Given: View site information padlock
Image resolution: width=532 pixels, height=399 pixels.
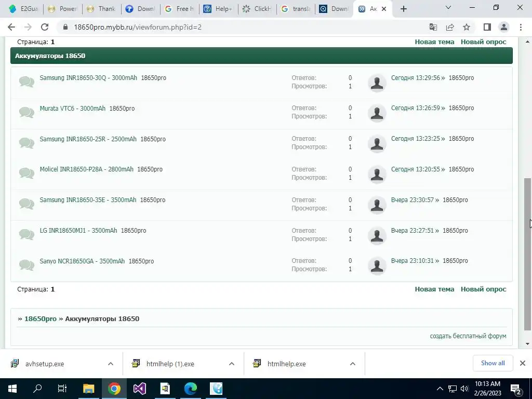Looking at the screenshot, I should coord(65,27).
